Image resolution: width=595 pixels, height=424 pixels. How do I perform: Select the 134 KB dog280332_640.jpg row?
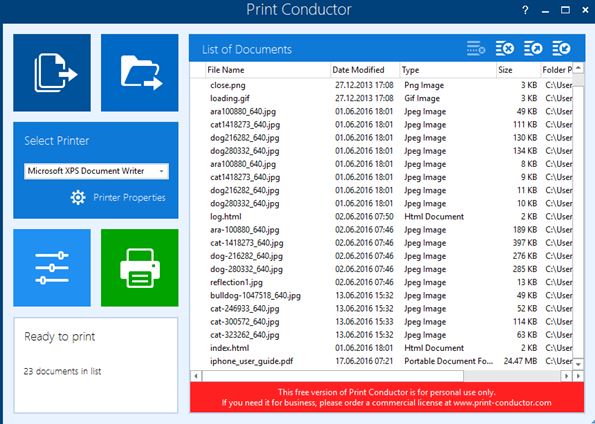381,151
